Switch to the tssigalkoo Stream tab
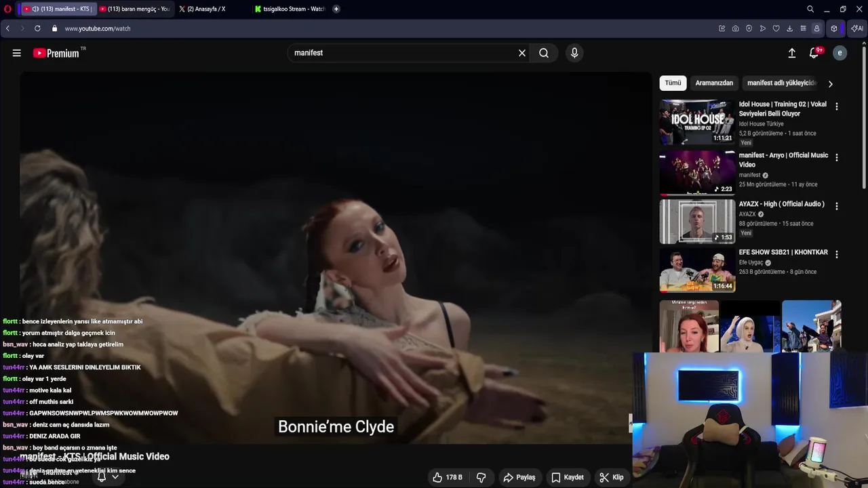The image size is (868, 488). click(x=290, y=9)
